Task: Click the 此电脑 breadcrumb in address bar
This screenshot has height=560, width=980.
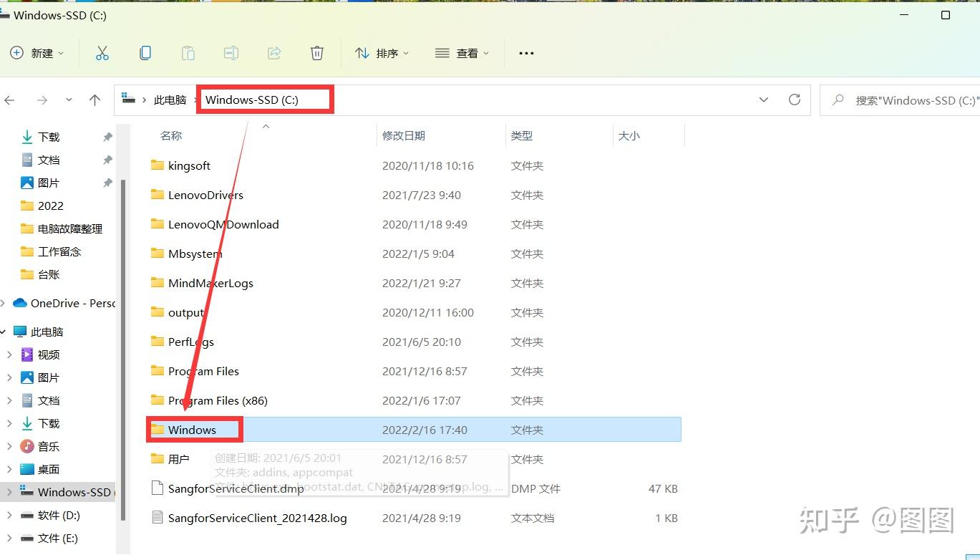Action: pos(170,100)
